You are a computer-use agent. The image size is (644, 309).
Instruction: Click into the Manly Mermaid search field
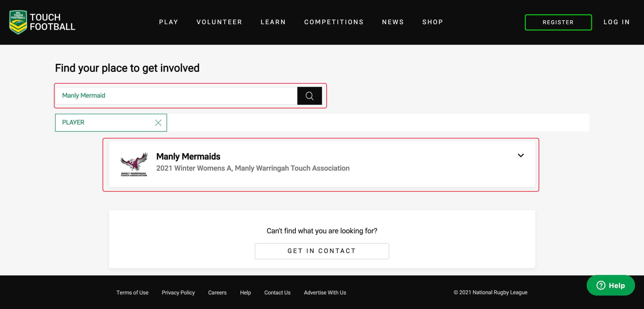(176, 96)
